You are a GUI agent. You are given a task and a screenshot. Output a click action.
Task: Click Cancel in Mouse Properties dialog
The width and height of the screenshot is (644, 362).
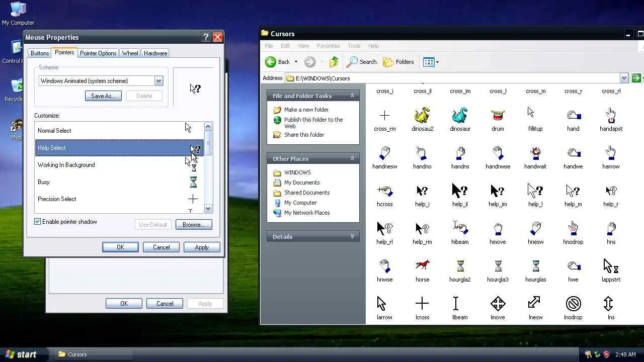click(x=161, y=247)
